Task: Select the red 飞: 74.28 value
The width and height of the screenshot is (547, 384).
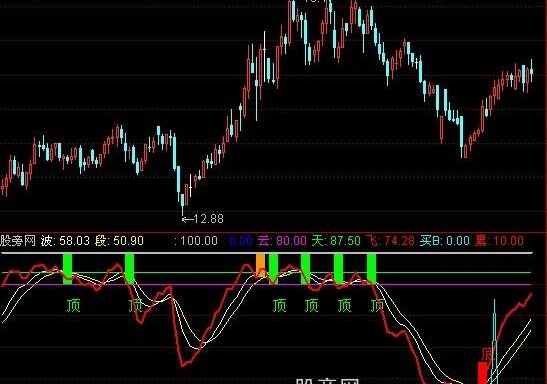Action: click(390, 241)
